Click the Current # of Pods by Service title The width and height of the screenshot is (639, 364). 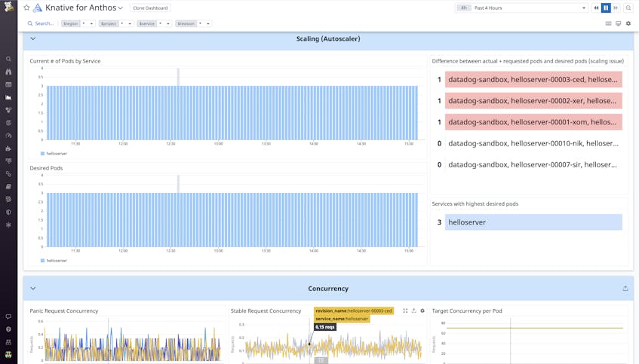[65, 61]
